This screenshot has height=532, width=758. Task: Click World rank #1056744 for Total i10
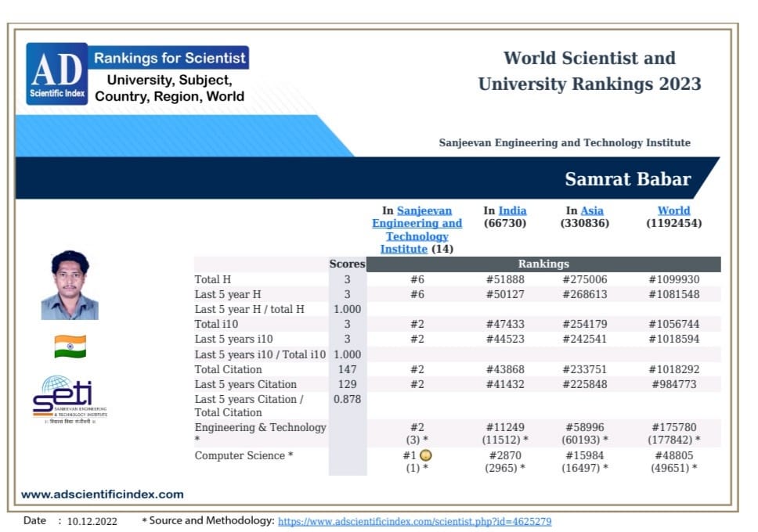tap(674, 324)
